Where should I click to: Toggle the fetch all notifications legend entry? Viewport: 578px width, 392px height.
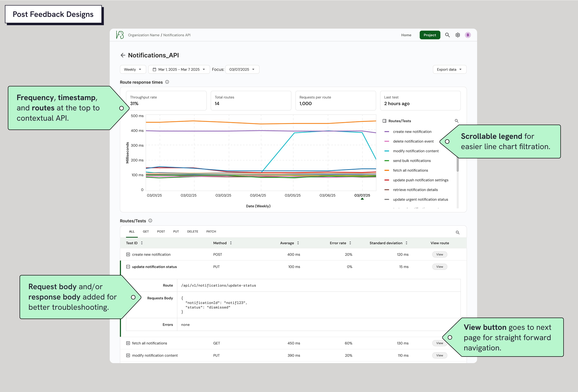click(410, 170)
